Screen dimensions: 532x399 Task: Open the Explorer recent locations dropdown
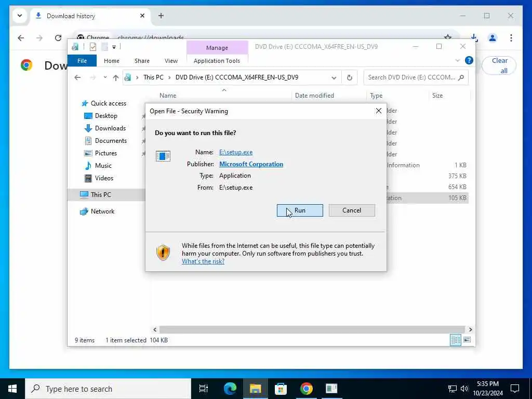[x=105, y=77]
